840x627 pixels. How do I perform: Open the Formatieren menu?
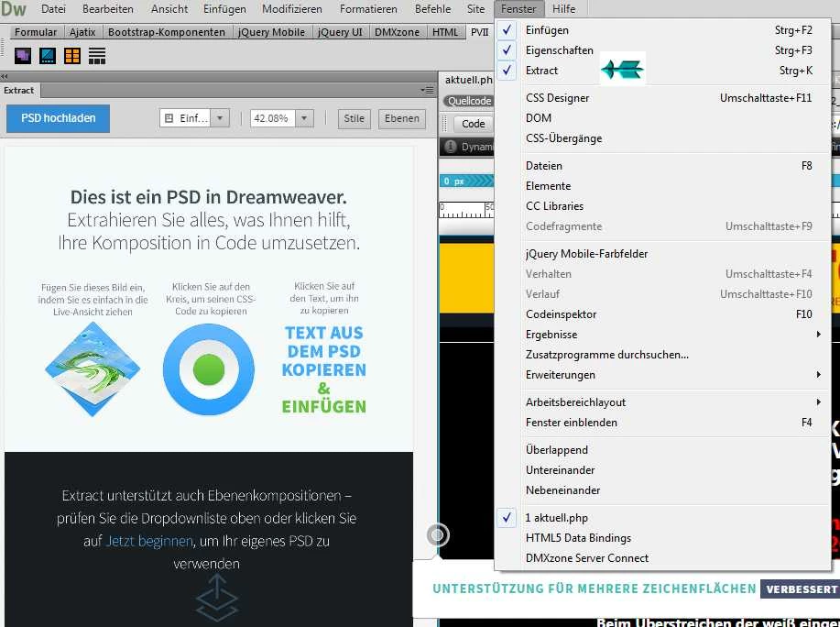368,9
